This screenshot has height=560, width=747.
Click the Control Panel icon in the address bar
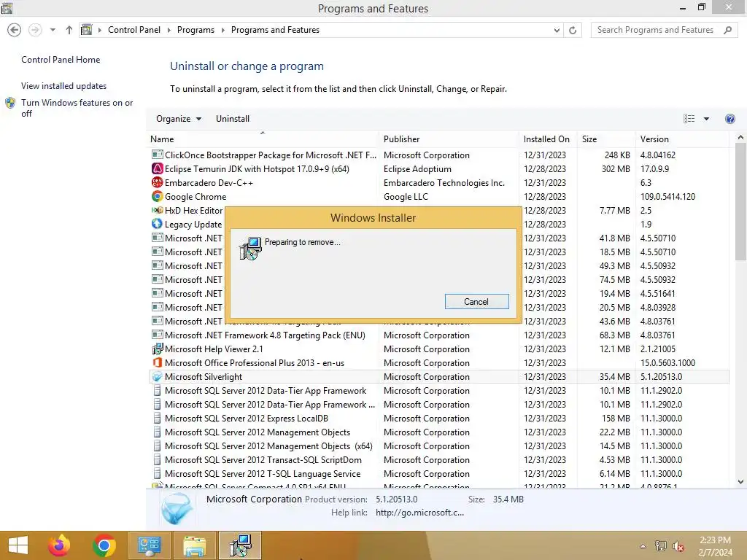coord(86,30)
